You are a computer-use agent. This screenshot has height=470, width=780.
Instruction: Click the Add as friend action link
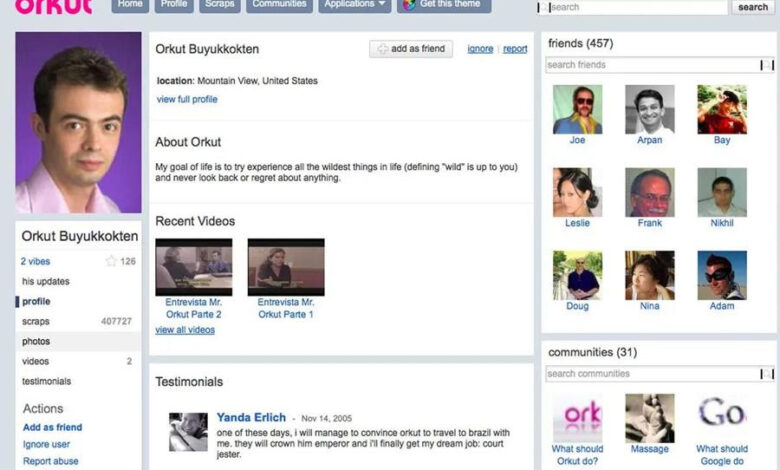tap(53, 427)
